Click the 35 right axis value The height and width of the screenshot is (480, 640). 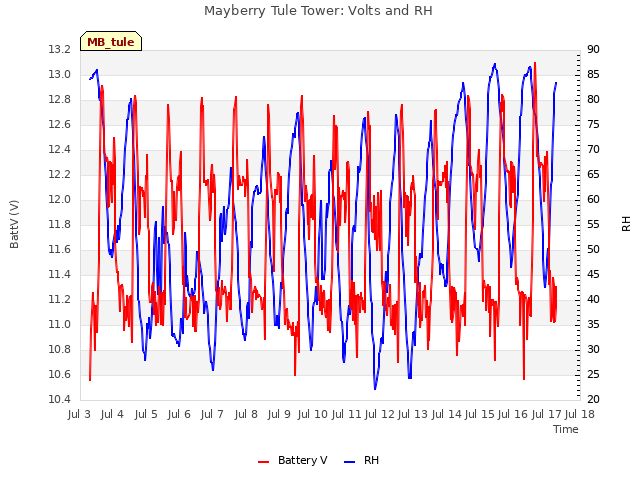593,324
